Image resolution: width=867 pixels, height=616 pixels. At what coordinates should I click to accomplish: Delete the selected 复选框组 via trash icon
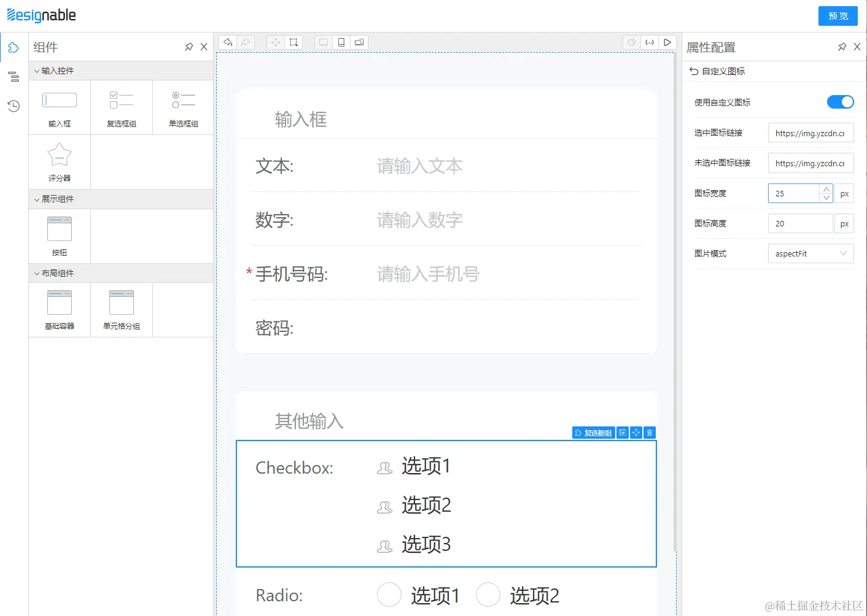tap(649, 433)
